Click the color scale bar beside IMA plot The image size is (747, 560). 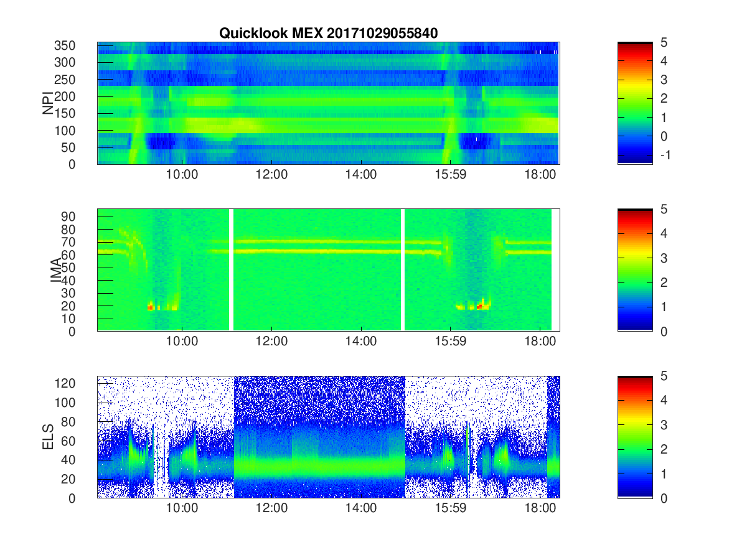(635, 270)
